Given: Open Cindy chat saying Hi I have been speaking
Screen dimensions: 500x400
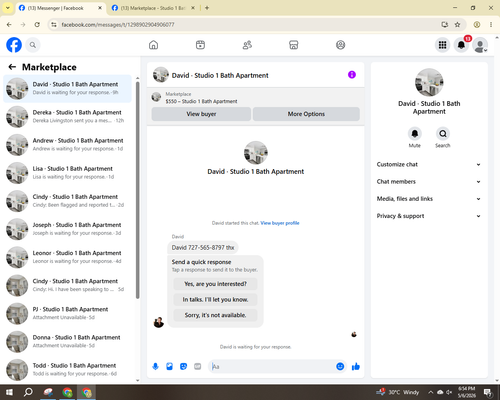Looking at the screenshot, I should tap(67, 285).
